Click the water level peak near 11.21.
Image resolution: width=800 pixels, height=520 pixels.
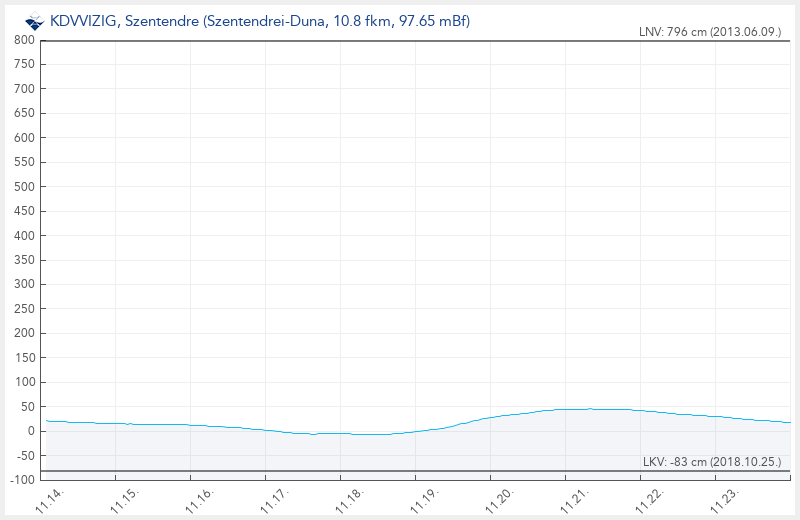pyautogui.click(x=590, y=409)
